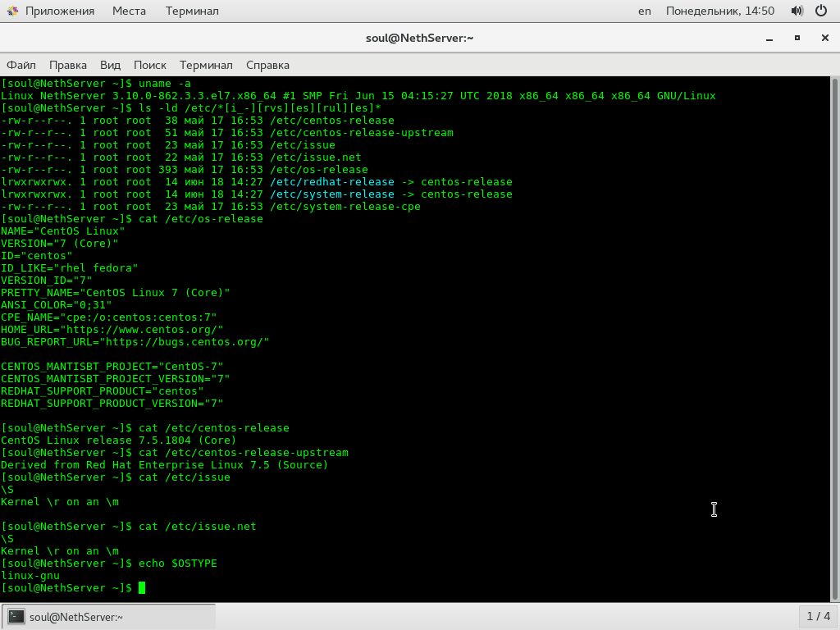Click the ID_LIKE="rhel fedora" line
840x630 pixels.
[x=69, y=268]
